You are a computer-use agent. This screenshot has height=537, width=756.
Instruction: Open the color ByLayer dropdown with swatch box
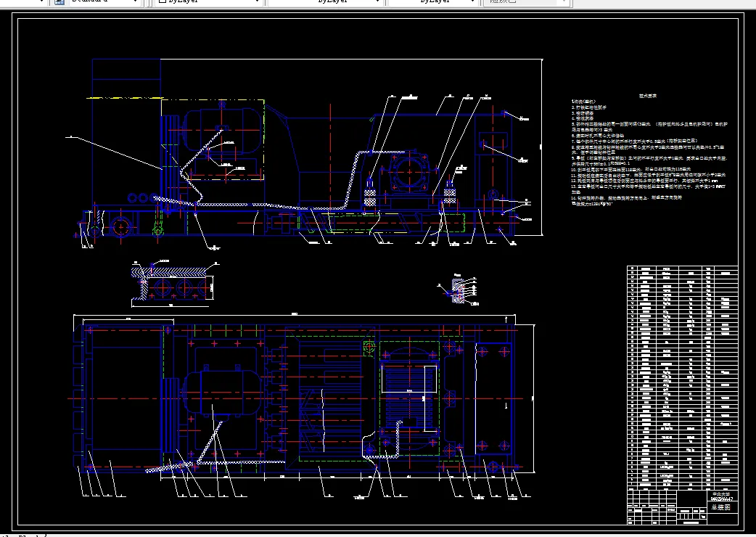pyautogui.click(x=208, y=2)
